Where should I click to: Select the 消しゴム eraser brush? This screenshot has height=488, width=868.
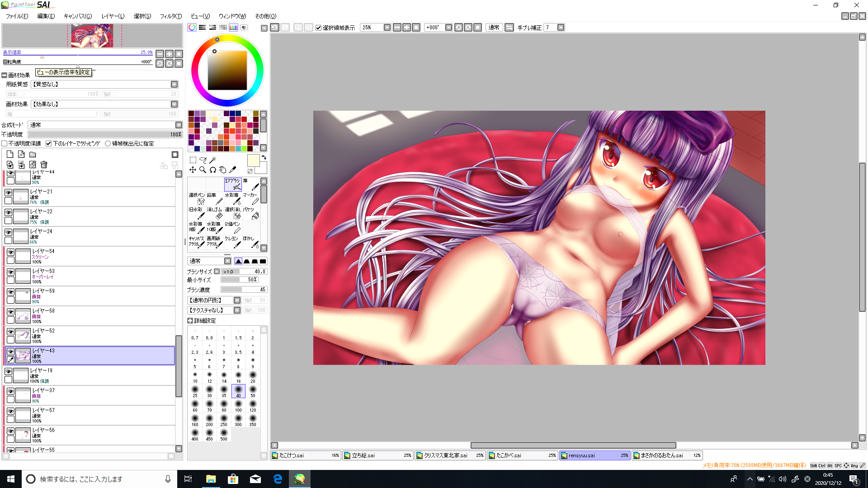click(x=215, y=213)
